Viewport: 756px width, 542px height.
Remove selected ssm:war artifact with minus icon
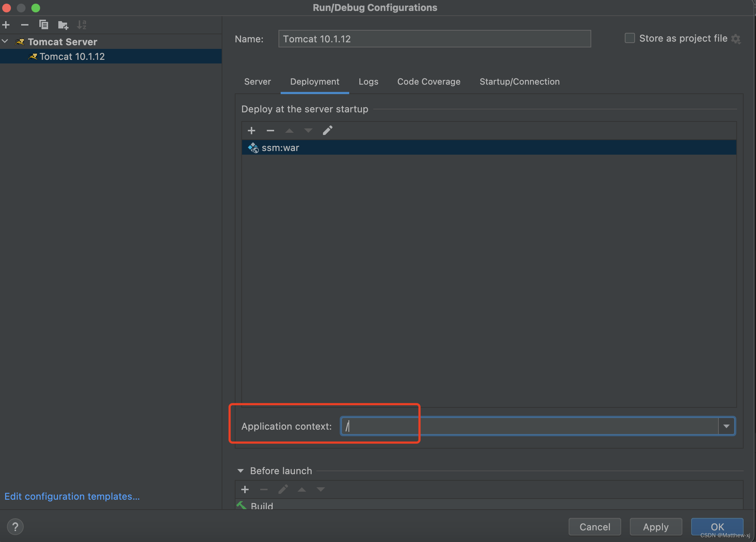(x=270, y=131)
